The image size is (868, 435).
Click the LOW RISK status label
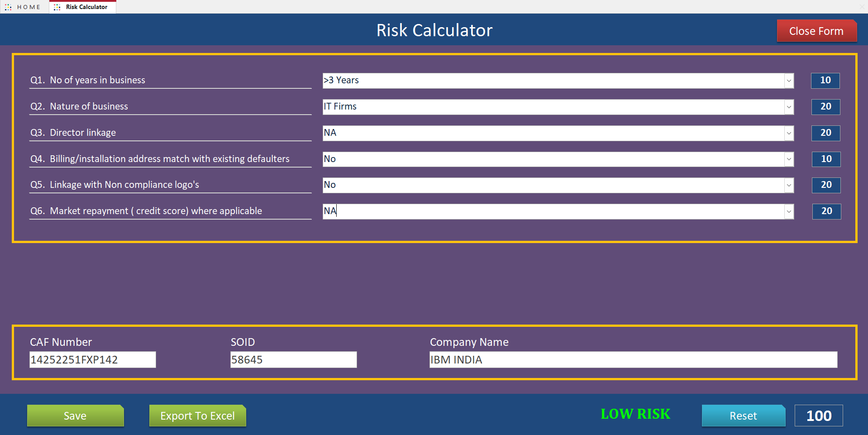point(635,414)
